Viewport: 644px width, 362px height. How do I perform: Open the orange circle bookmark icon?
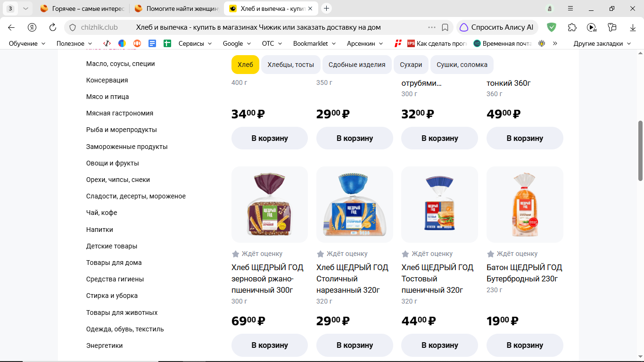137,43
